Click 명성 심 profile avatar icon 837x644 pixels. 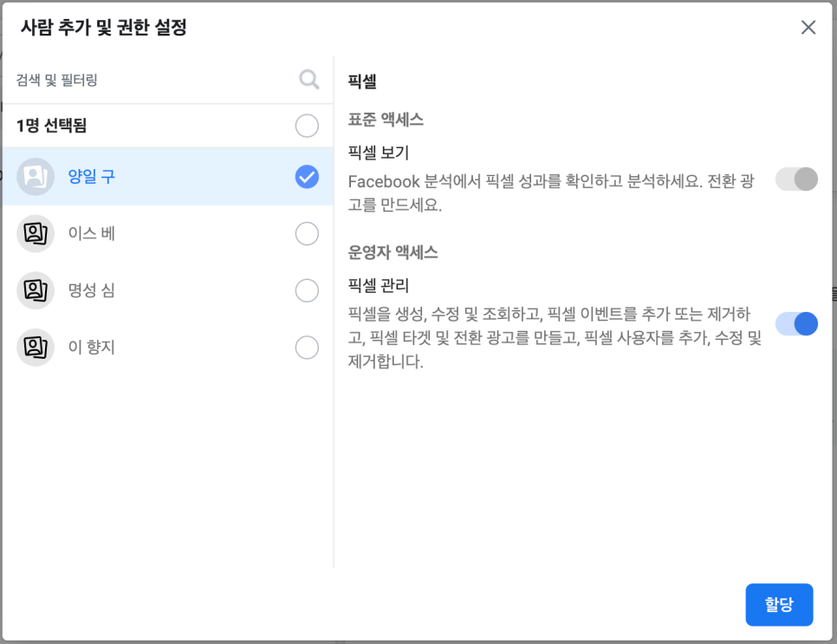click(x=36, y=290)
